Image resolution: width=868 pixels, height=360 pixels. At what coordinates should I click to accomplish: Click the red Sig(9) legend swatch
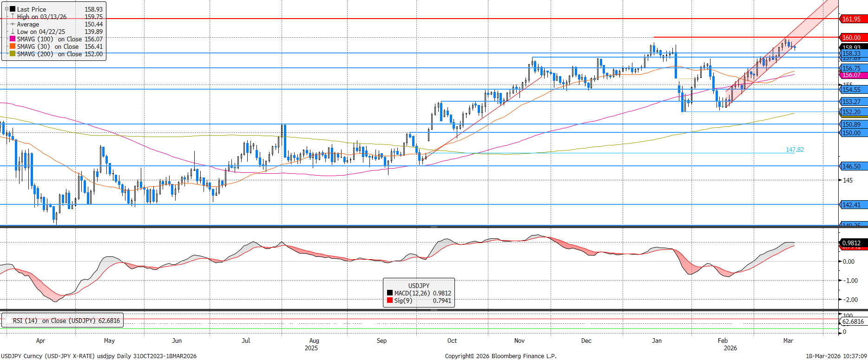click(x=390, y=301)
